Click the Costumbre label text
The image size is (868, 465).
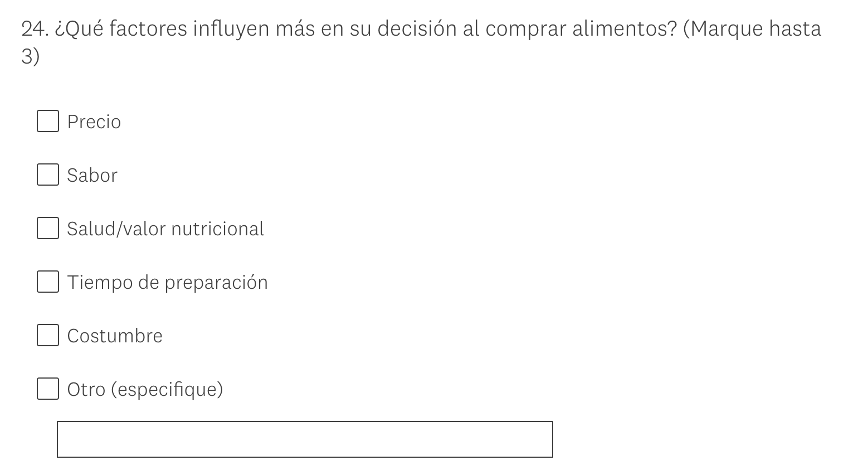click(x=115, y=336)
